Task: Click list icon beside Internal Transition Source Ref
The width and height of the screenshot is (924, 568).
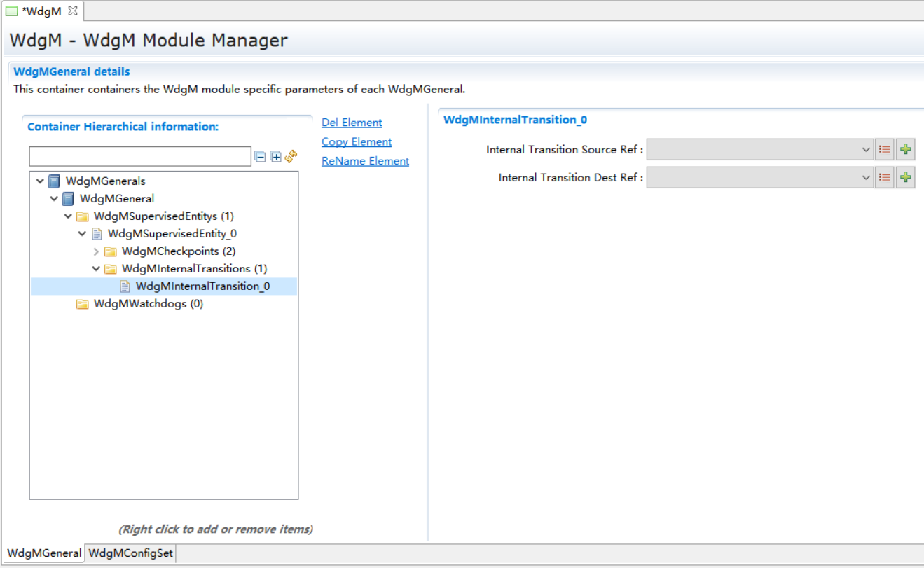Action: point(885,150)
